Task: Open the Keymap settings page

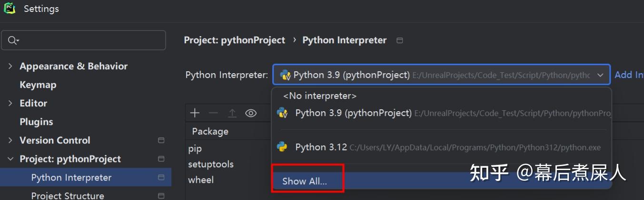Action: click(x=38, y=85)
